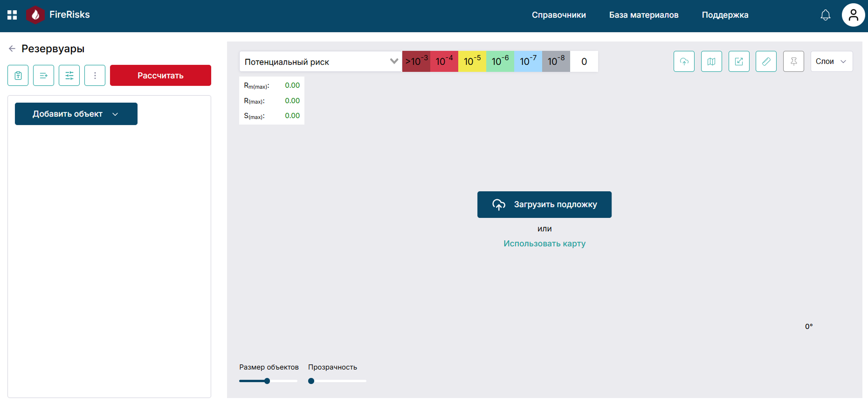The width and height of the screenshot is (868, 405).
Task: Open the apps grid menu icon
Action: 12,15
